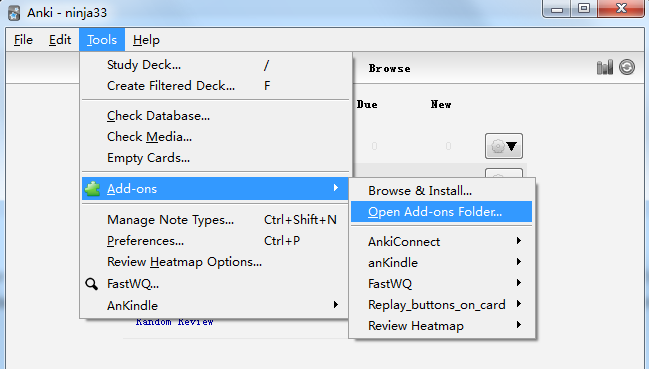Expand the anKindle add-on submenu

pyautogui.click(x=441, y=263)
